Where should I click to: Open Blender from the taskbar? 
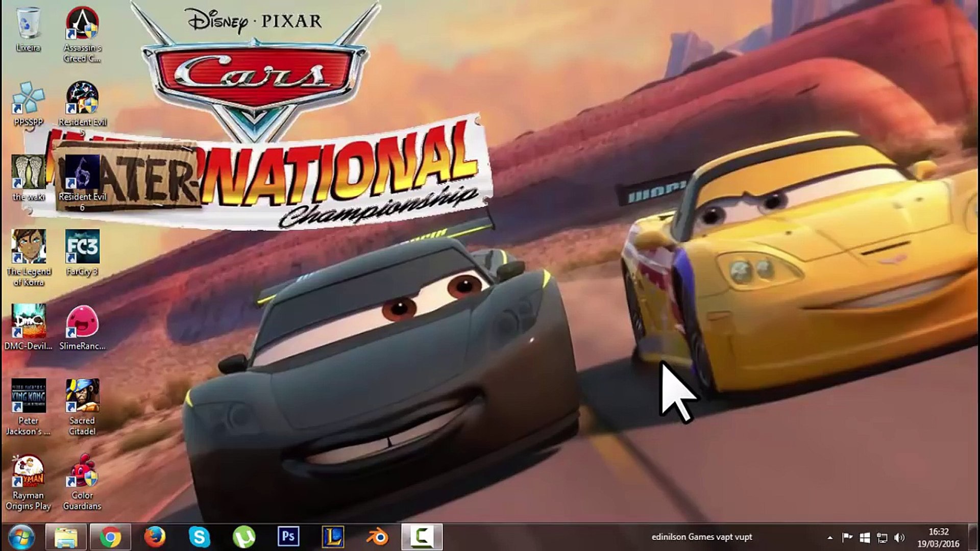[378, 537]
